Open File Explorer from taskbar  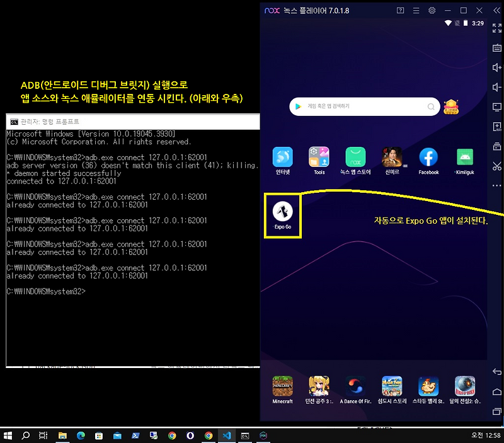(x=62, y=435)
